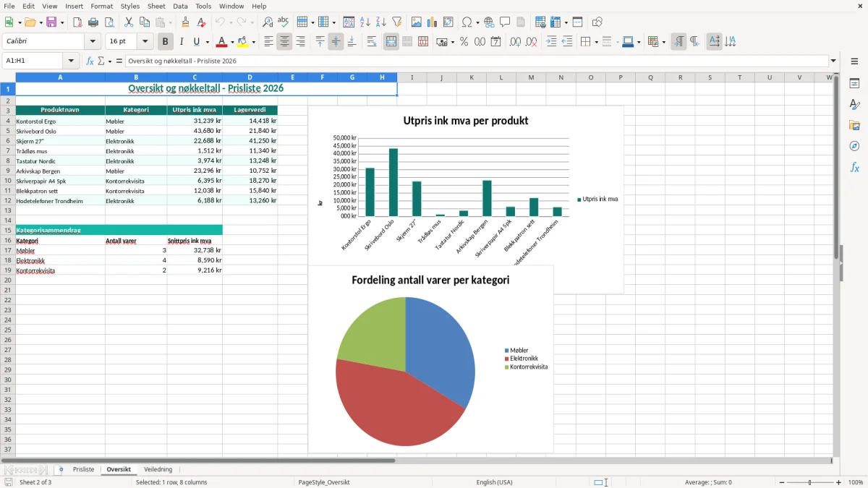Insert a comment
Screen dimensions: 868x488
pyautogui.click(x=505, y=22)
